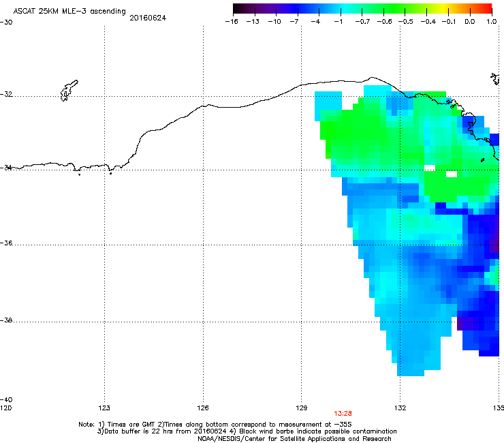Click the date label 20160624
The height and width of the screenshot is (443, 504).
[148, 18]
